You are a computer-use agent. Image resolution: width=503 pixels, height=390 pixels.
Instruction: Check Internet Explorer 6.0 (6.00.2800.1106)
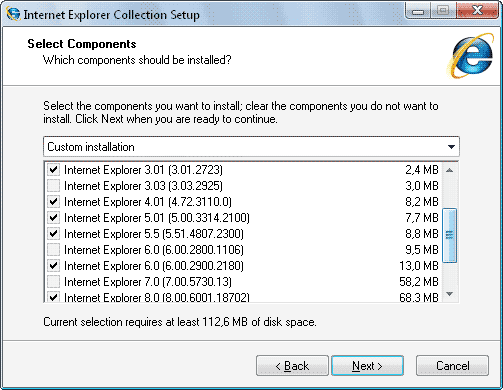53,250
